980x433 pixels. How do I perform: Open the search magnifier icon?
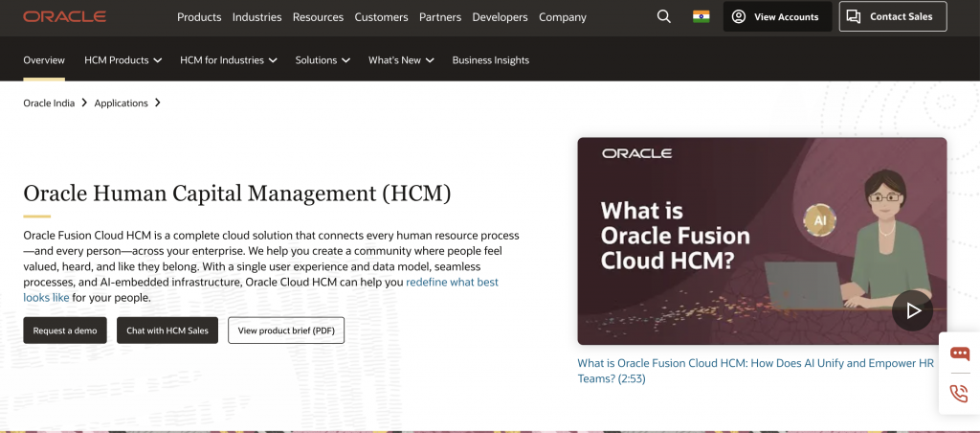click(664, 16)
